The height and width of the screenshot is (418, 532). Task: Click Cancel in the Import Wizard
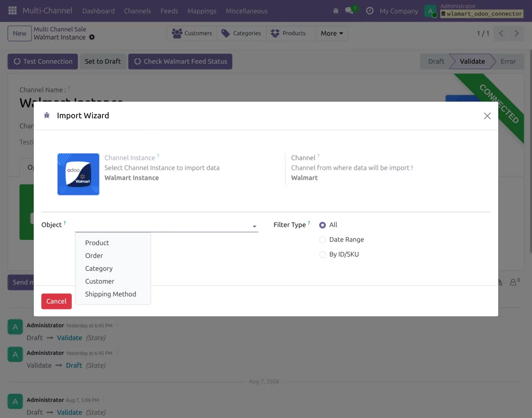(56, 301)
